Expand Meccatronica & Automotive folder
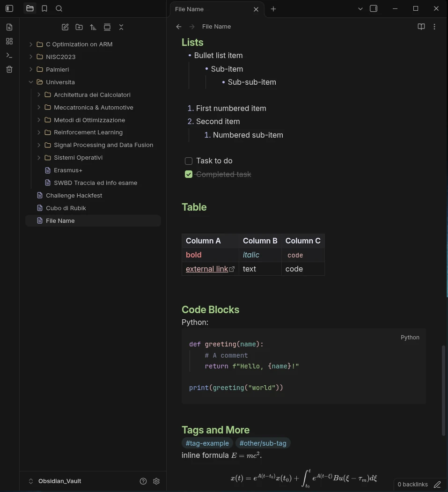 click(x=38, y=107)
